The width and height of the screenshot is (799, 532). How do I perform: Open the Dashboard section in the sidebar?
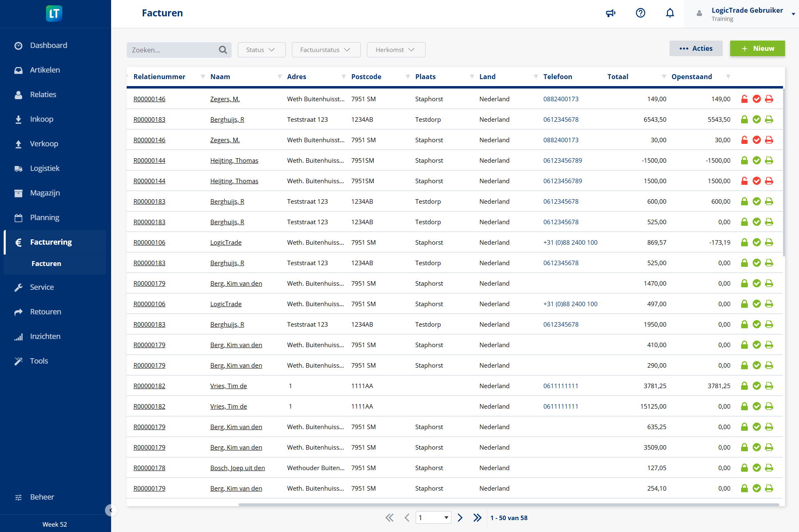click(x=48, y=45)
